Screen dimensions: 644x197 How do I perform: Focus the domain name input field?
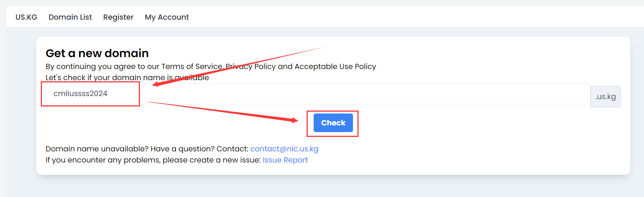pos(334,94)
